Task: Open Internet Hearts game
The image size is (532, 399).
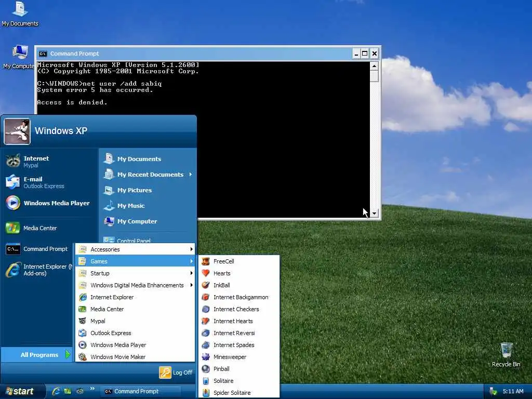Action: click(239, 321)
